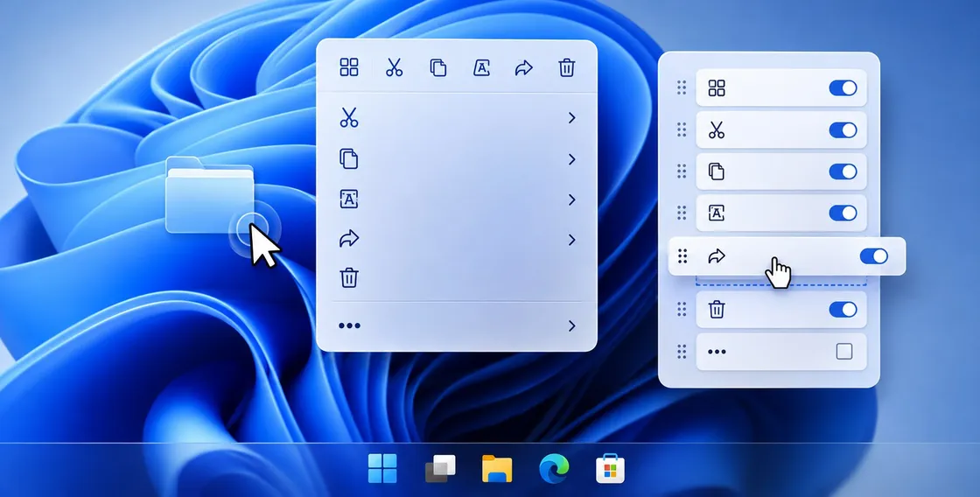Click the Rename icon in the top icon row
The height and width of the screenshot is (497, 980).
481,67
